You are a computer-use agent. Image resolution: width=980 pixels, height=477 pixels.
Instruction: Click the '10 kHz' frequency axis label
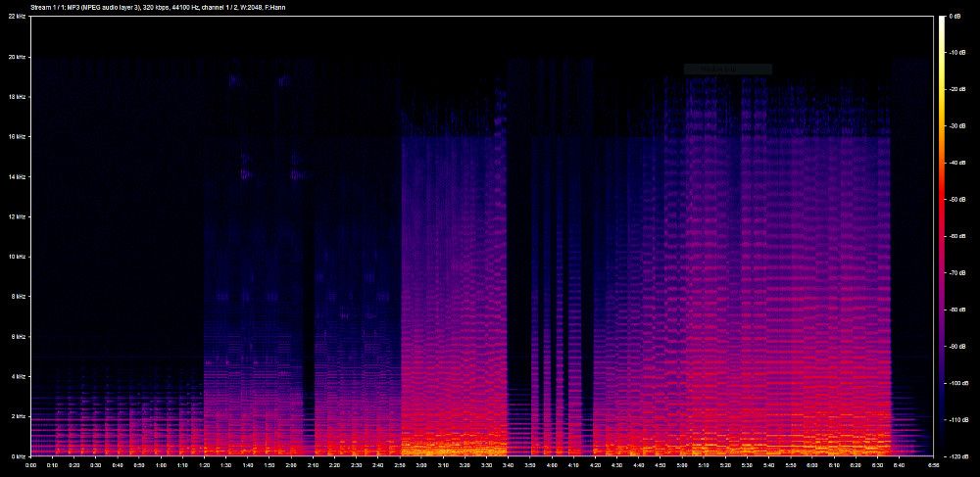(17, 257)
